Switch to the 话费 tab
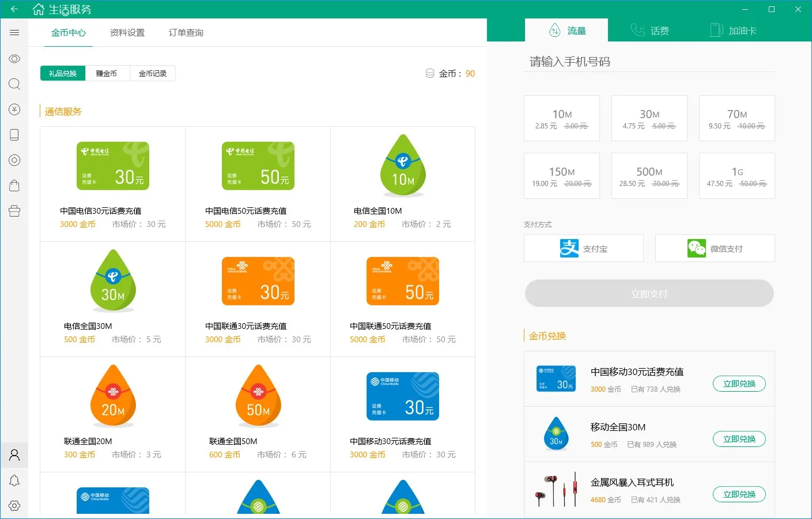Viewport: 812px width, 519px height. 649,31
